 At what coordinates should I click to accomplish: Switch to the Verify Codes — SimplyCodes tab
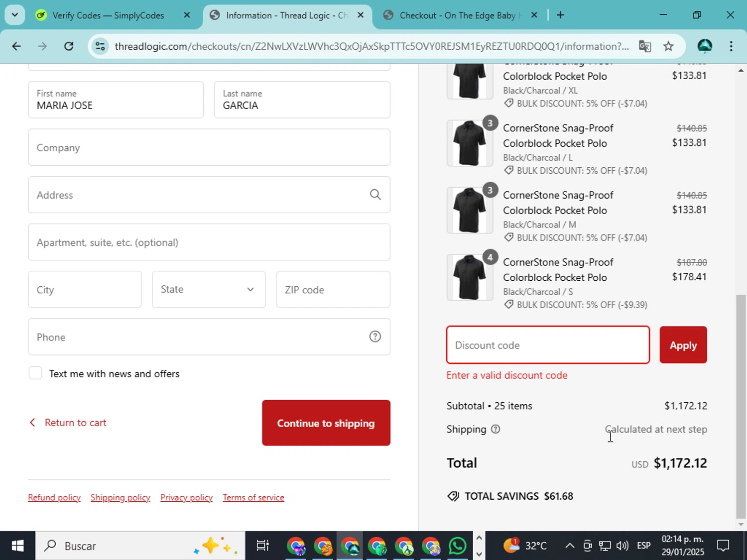coord(108,15)
